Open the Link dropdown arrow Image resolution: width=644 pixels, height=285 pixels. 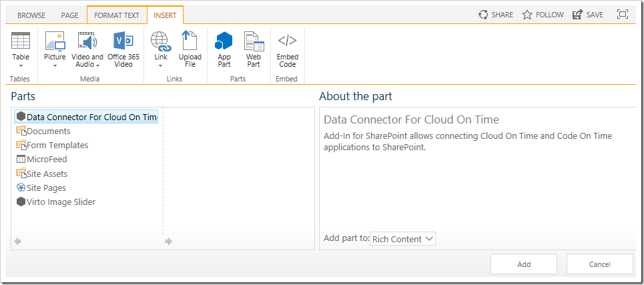[161, 65]
